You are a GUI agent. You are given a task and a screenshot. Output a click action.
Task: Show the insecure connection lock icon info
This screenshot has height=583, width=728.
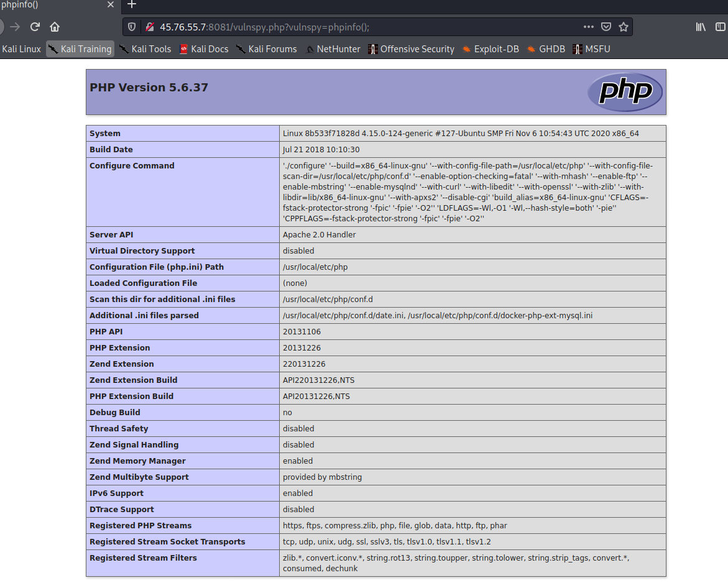tap(149, 27)
